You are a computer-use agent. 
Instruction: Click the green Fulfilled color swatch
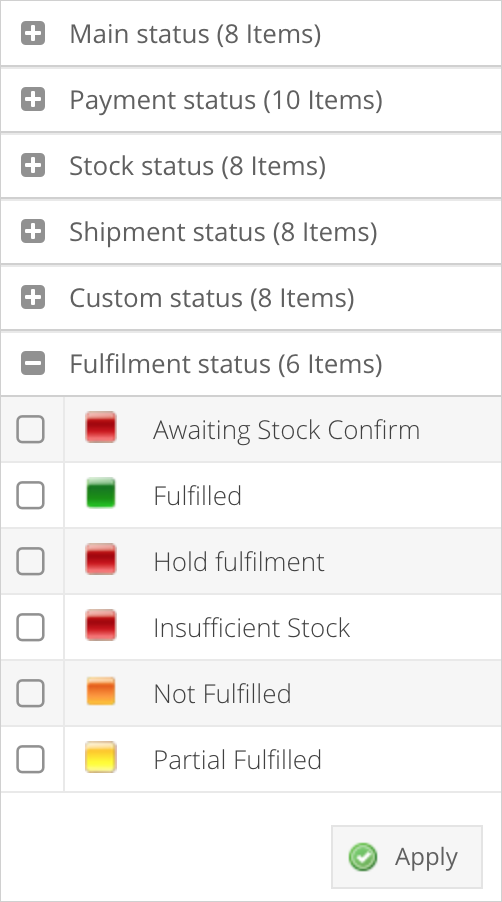[x=101, y=494]
